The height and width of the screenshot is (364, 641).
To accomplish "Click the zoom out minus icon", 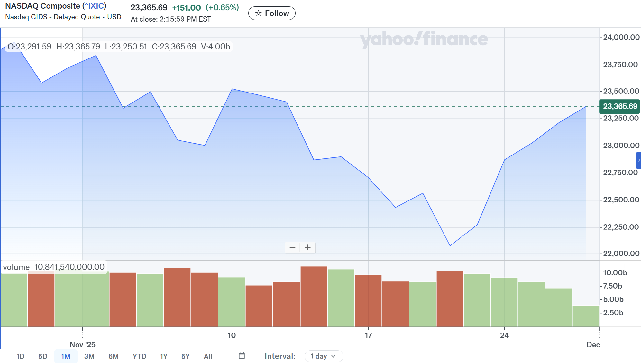I will tap(292, 247).
